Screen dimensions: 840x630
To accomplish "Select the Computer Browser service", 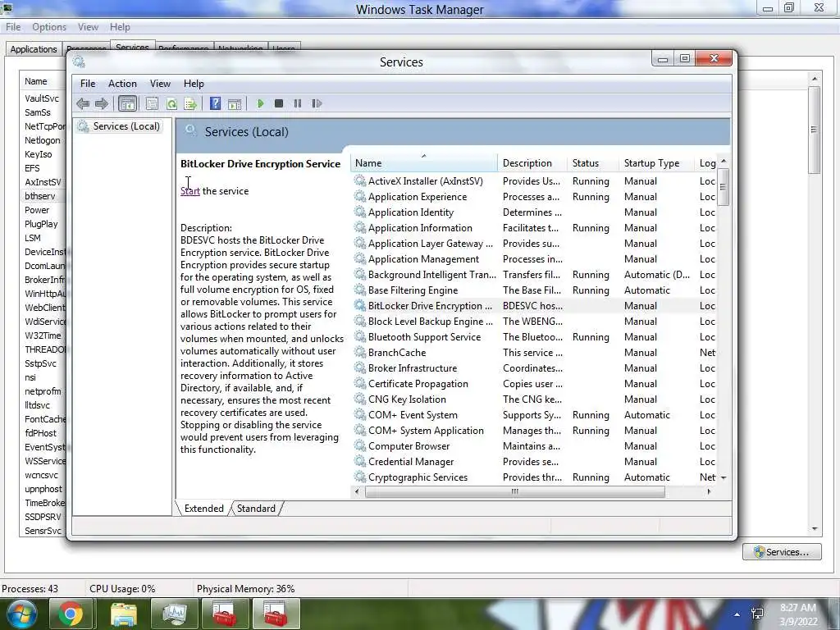I will pos(533,446).
